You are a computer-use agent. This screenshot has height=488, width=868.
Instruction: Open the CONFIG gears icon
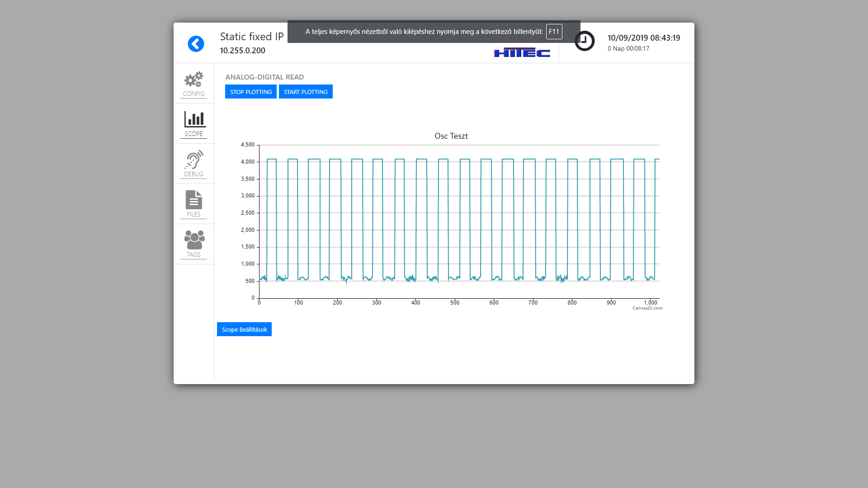click(193, 80)
